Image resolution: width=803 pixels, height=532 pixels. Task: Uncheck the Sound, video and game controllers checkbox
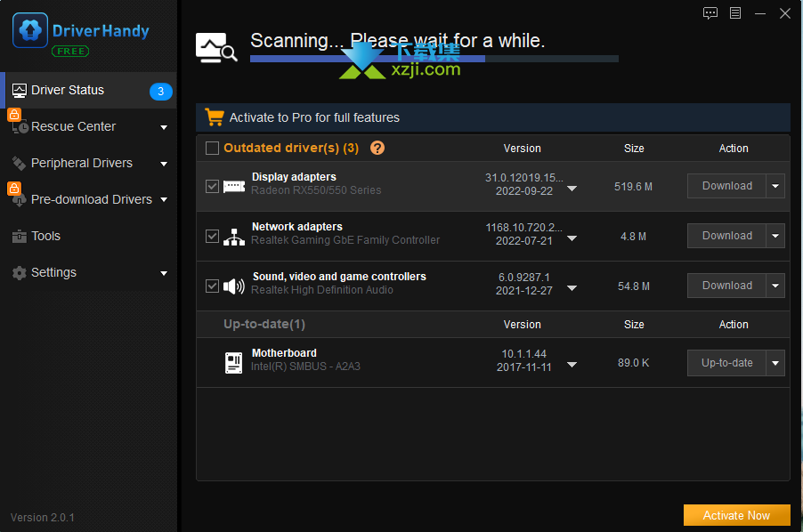212,286
